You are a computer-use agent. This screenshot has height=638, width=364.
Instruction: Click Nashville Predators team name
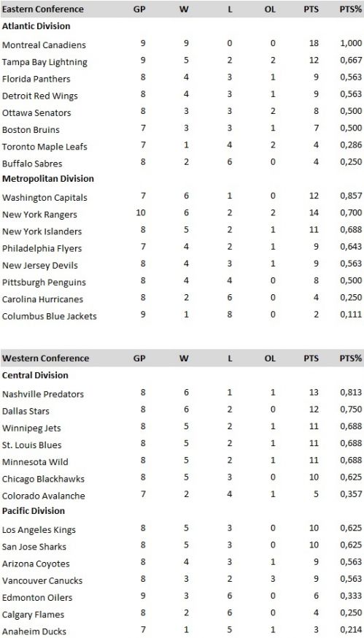pos(43,394)
